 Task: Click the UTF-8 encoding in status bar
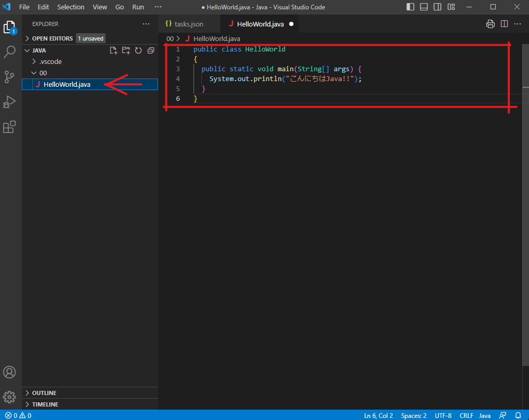tap(443, 415)
